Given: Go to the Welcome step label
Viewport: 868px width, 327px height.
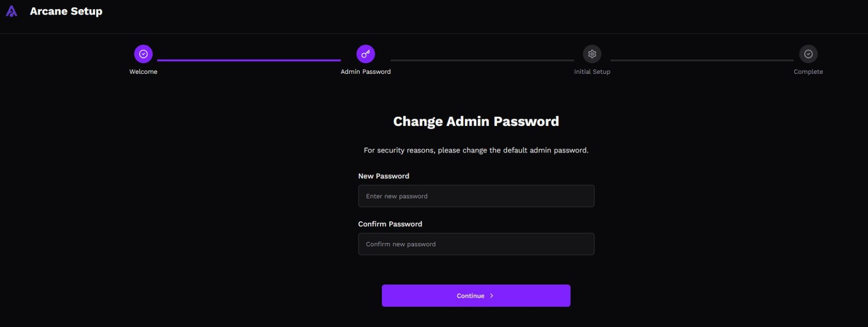Looking at the screenshot, I should (x=143, y=72).
